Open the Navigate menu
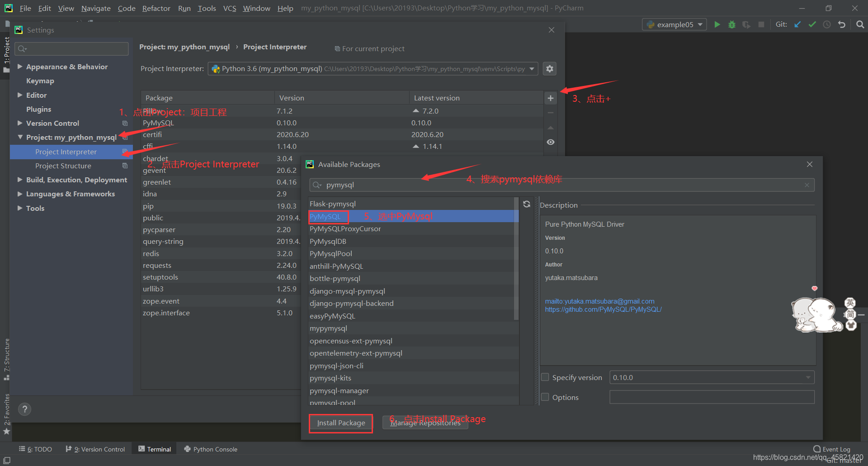Viewport: 868px width, 466px height. (x=96, y=8)
